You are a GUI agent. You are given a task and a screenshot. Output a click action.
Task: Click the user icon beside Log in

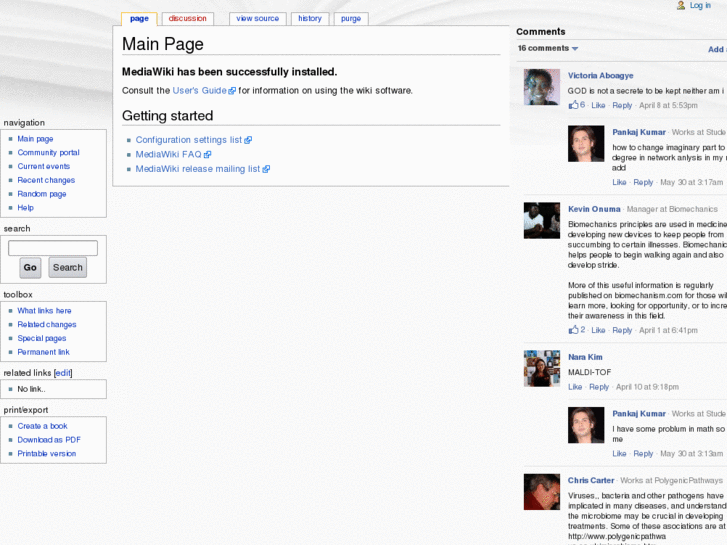coord(681,5)
